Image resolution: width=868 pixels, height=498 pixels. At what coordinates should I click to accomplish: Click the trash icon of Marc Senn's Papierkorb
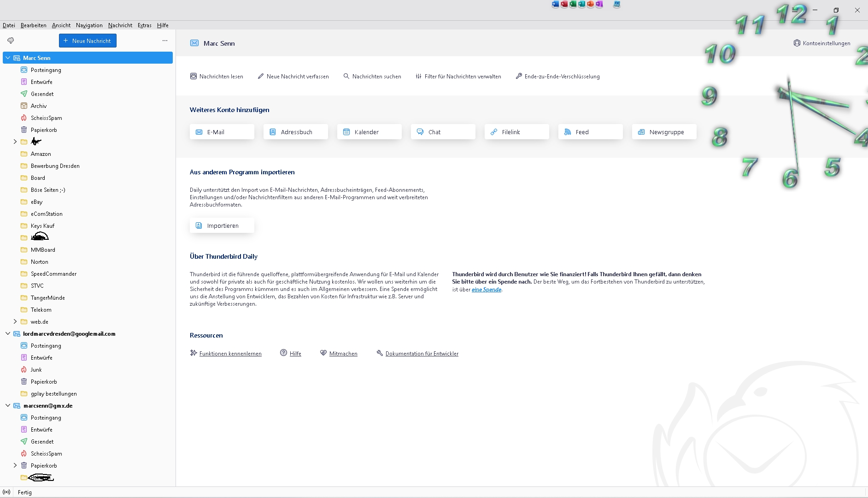tap(24, 130)
